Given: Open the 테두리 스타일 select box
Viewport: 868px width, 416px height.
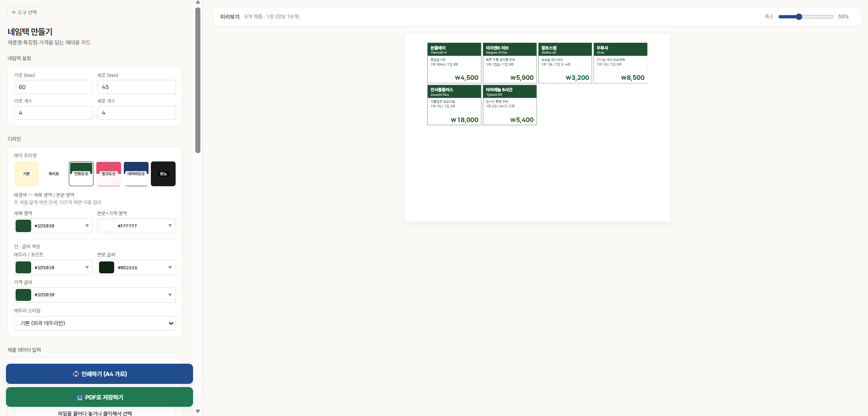Looking at the screenshot, I should [95, 323].
